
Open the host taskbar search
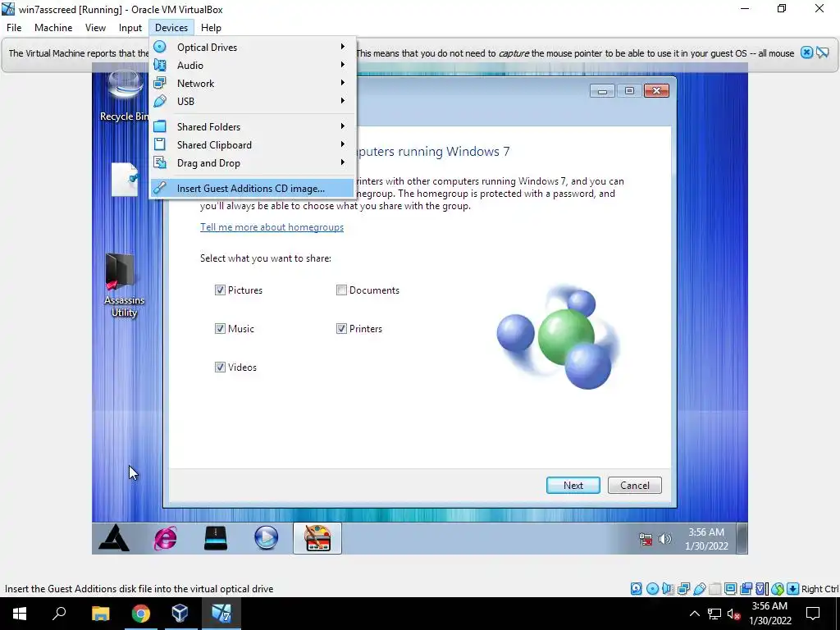59,614
